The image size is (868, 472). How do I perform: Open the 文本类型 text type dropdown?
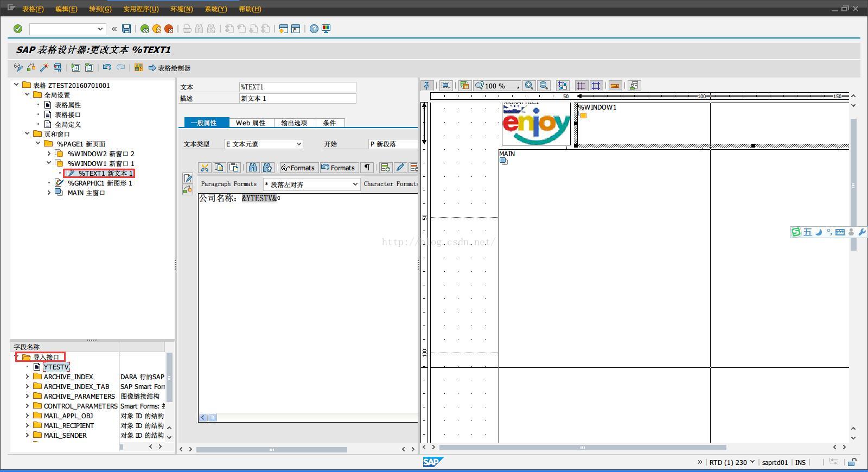tap(298, 144)
